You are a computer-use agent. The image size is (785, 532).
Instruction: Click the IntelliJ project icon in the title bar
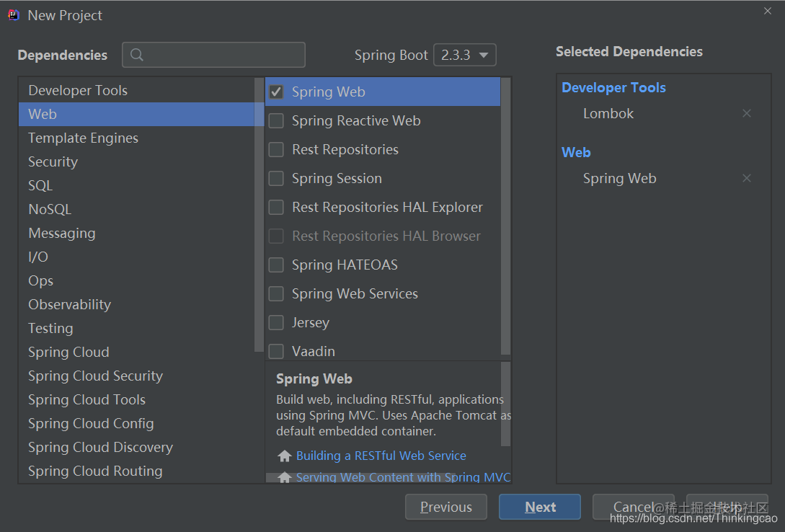pos(13,14)
